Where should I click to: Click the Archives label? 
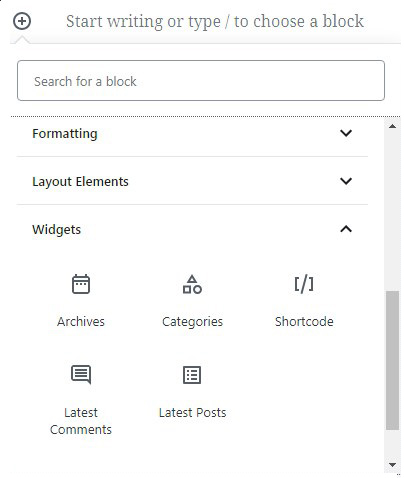[81, 322]
